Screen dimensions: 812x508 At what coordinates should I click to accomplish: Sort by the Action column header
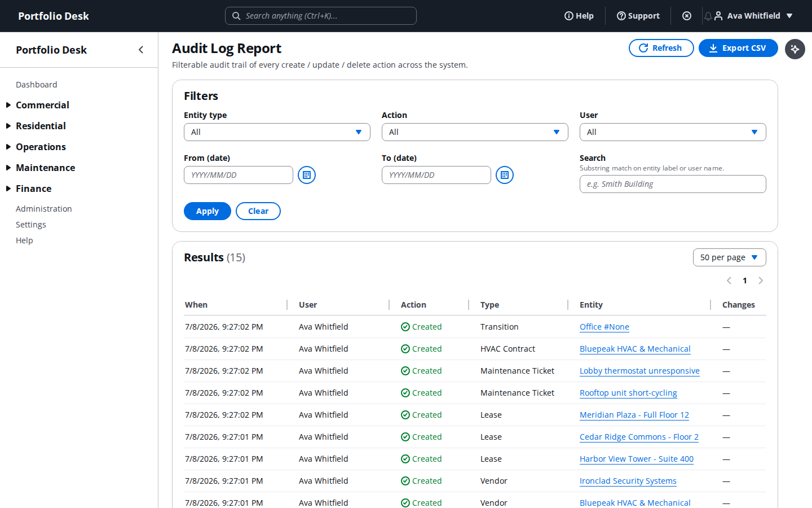(x=413, y=305)
